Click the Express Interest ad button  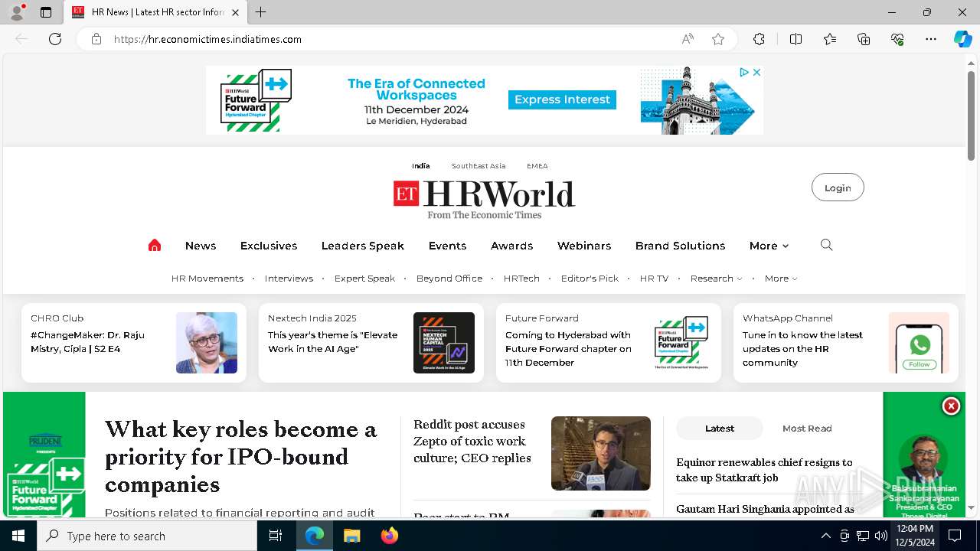562,99
